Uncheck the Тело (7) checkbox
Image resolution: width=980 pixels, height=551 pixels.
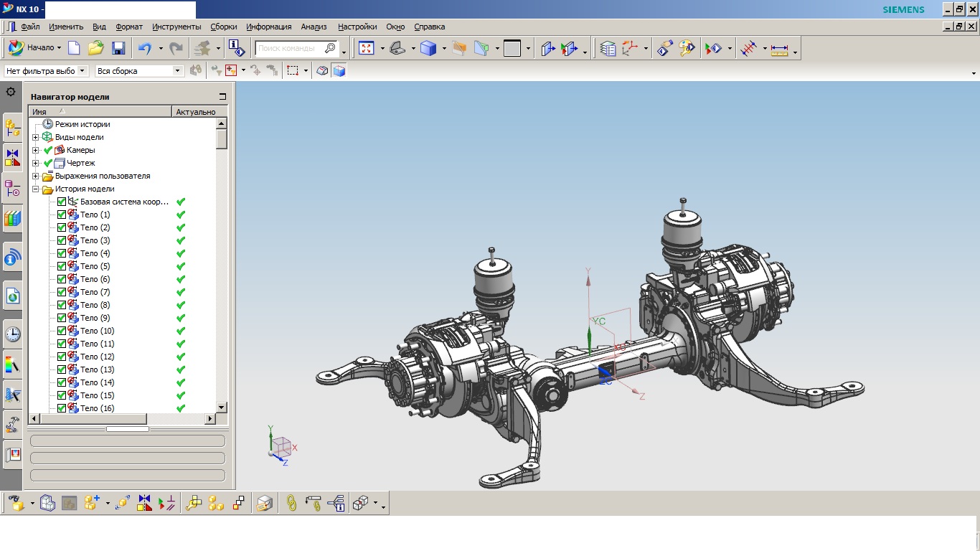pyautogui.click(x=62, y=292)
